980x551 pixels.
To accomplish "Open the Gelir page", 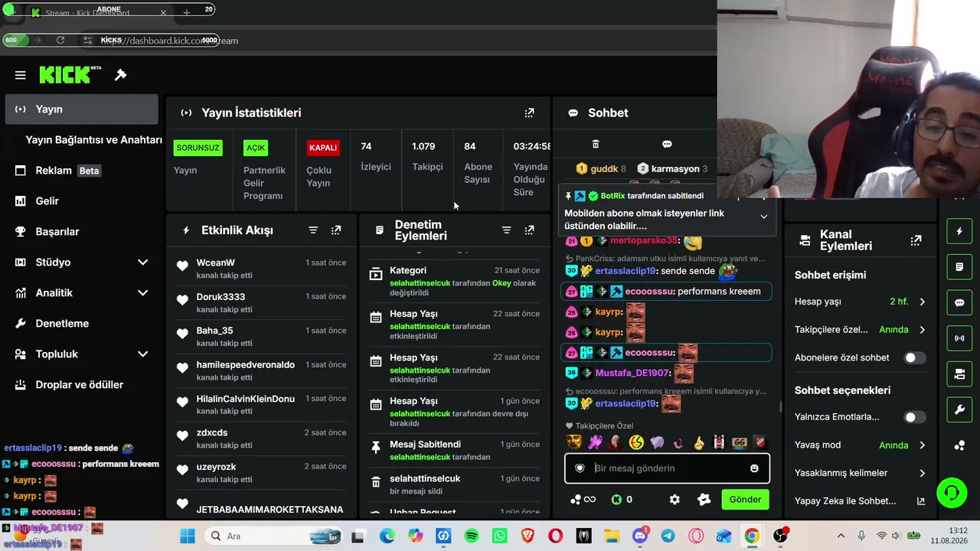I will (x=81, y=201).
